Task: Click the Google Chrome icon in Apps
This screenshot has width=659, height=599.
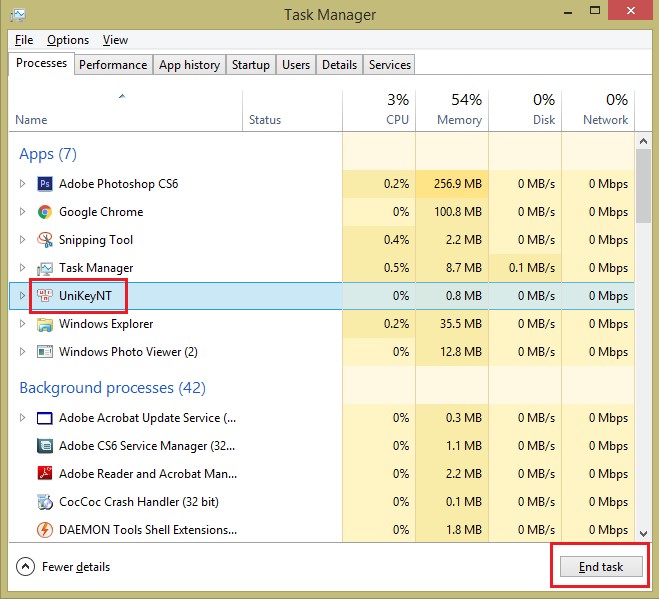Action: (45, 212)
